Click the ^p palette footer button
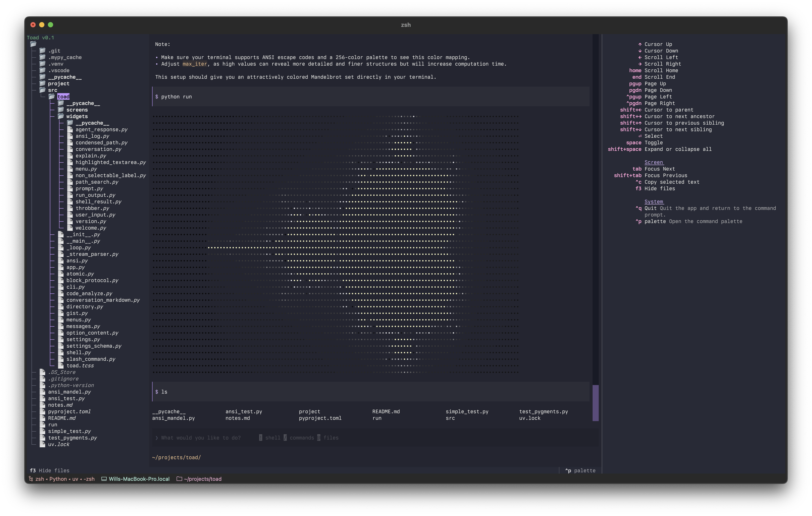Image resolution: width=812 pixels, height=516 pixels. click(x=580, y=470)
